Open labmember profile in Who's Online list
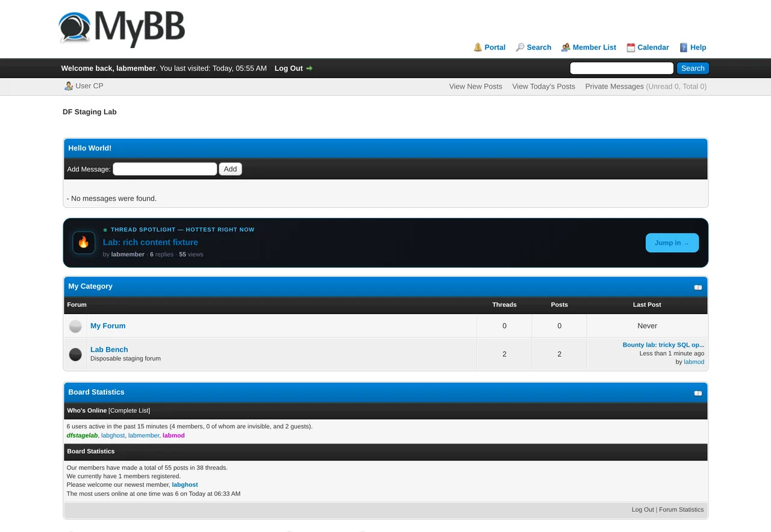 (x=143, y=436)
